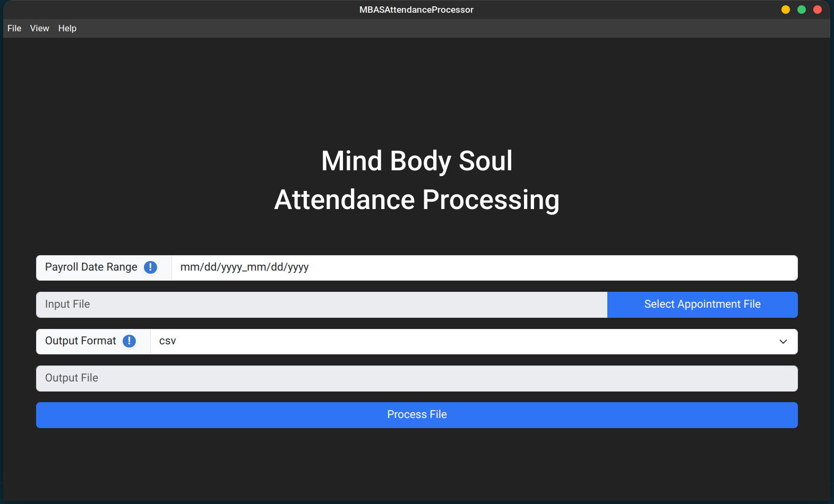
Task: Click the chevron arrow of format selector
Action: coord(783,342)
